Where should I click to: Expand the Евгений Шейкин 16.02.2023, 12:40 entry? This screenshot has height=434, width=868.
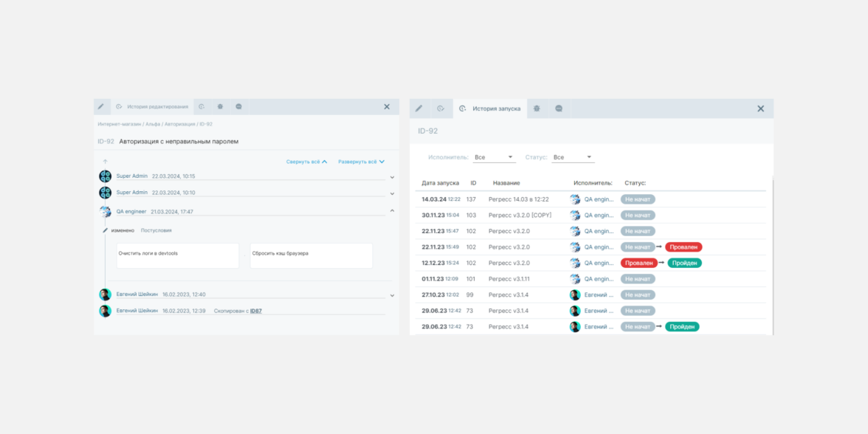pos(392,295)
